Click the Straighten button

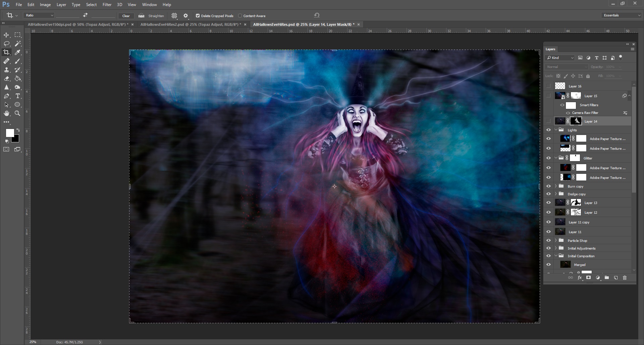click(152, 15)
